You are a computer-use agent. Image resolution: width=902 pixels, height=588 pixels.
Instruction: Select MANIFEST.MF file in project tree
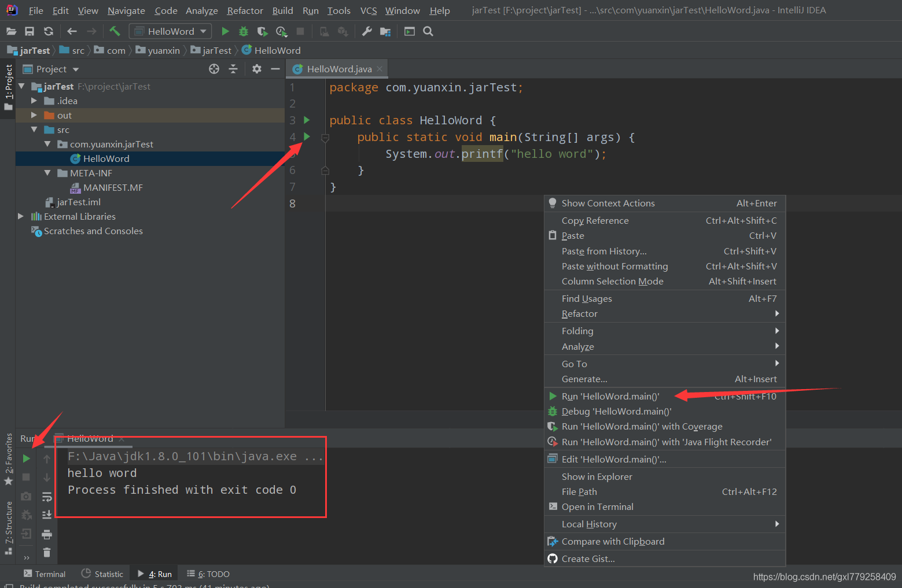point(112,187)
